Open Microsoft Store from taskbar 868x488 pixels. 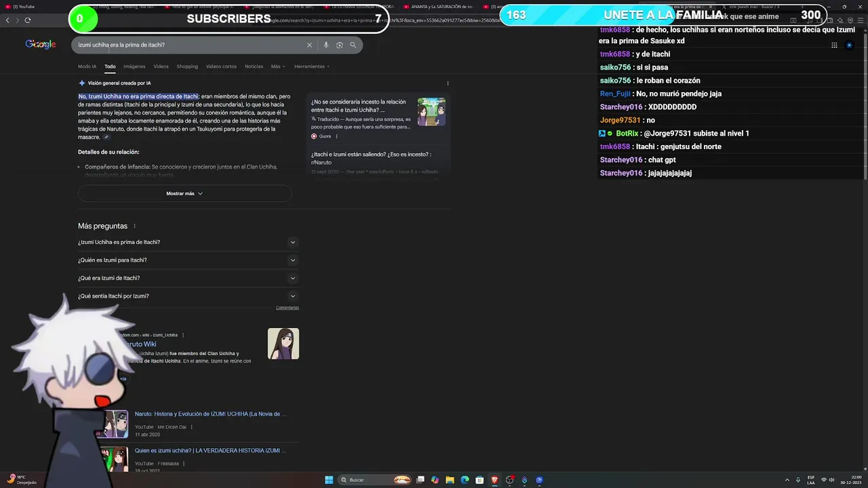coord(479,480)
